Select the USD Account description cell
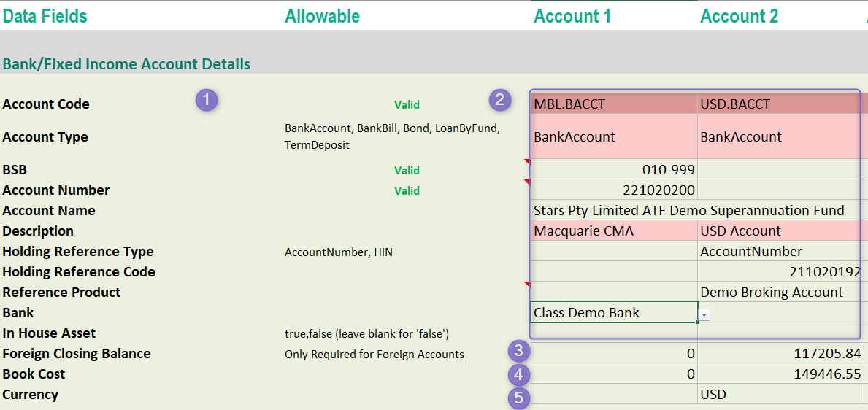 click(x=780, y=231)
